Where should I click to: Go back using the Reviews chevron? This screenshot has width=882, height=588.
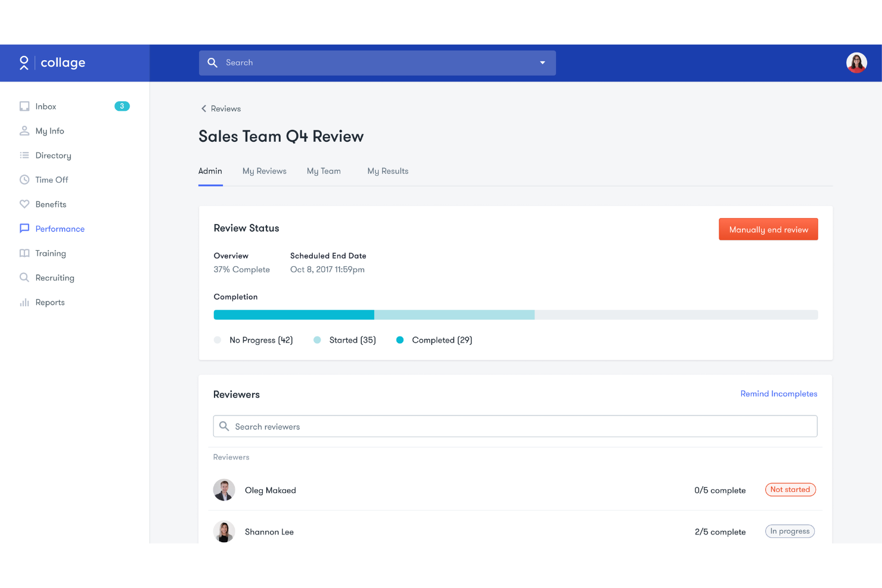tap(203, 108)
